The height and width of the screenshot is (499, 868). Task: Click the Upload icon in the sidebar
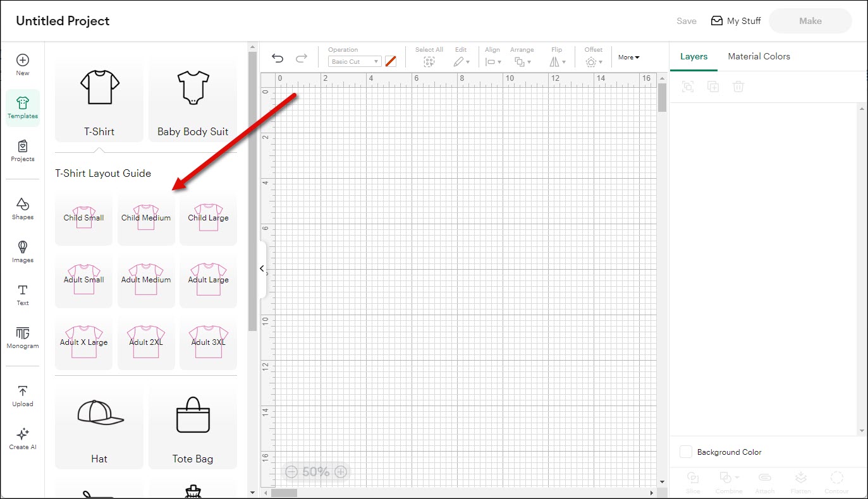(23, 395)
